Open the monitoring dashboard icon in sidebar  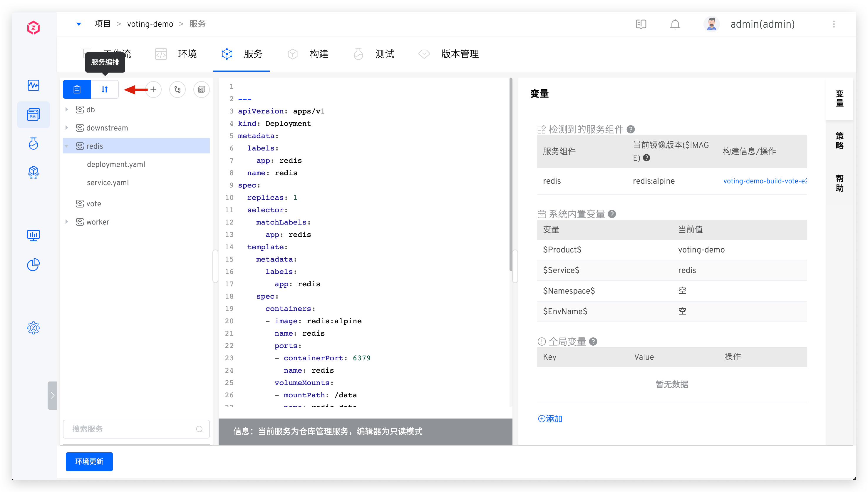point(33,235)
